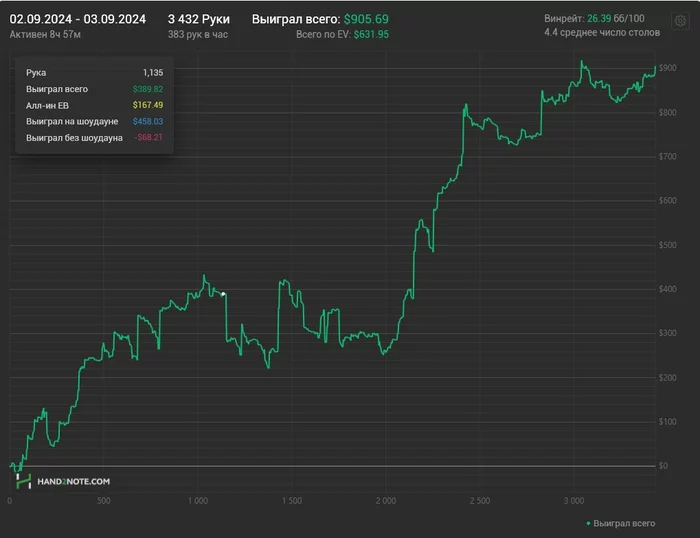700x538 pixels.
Task: Click the $900 y-axis label
Action: pos(667,68)
